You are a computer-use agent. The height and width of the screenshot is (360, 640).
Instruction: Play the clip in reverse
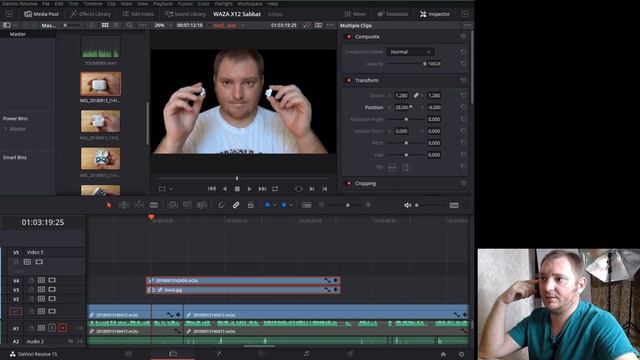click(x=224, y=189)
